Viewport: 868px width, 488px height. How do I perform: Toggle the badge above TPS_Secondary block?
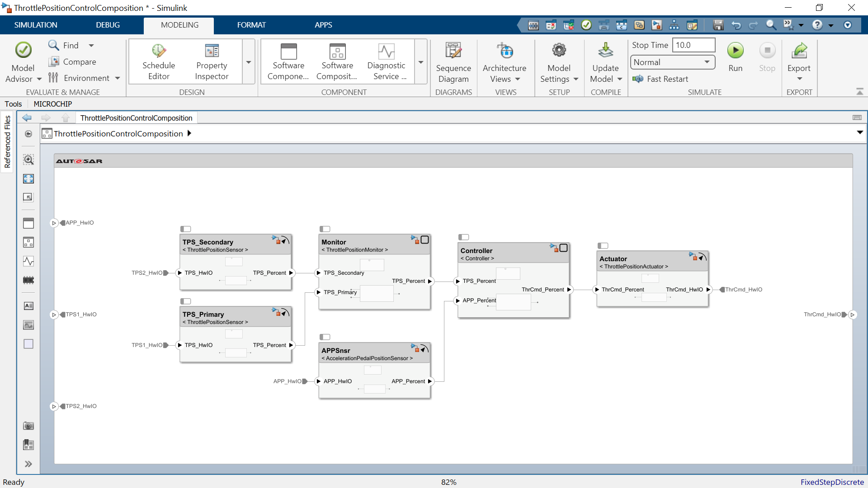point(186,229)
